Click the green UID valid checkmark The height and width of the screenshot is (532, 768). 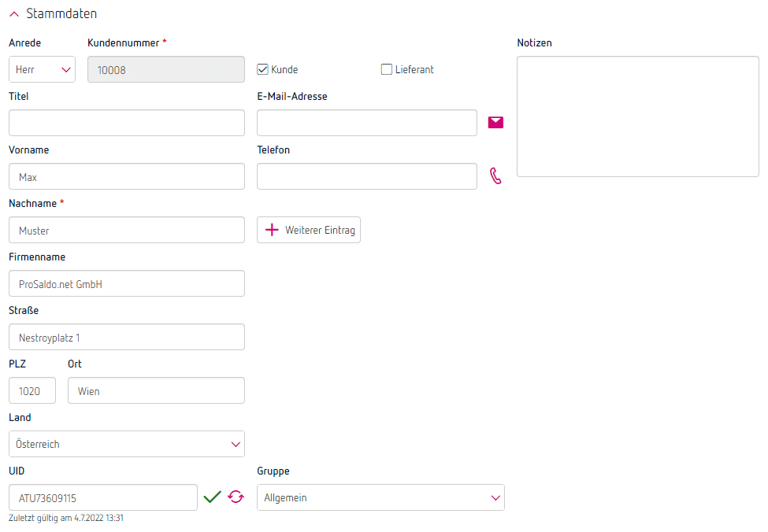pos(212,497)
